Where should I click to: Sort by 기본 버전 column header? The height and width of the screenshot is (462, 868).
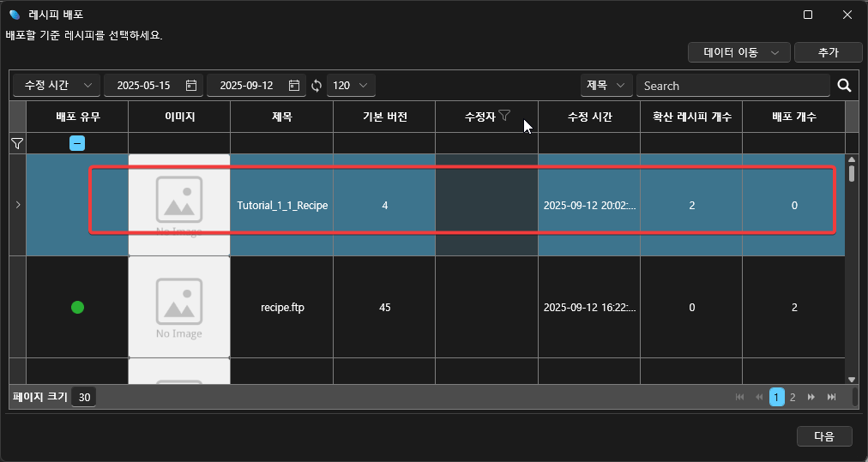384,117
